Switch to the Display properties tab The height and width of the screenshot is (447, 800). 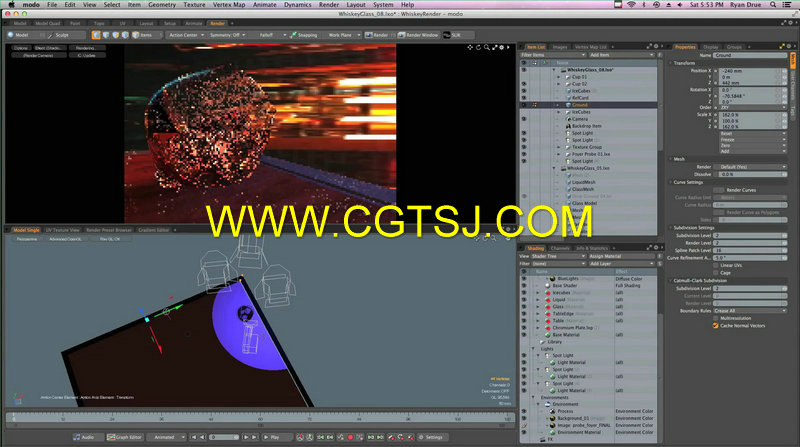711,47
